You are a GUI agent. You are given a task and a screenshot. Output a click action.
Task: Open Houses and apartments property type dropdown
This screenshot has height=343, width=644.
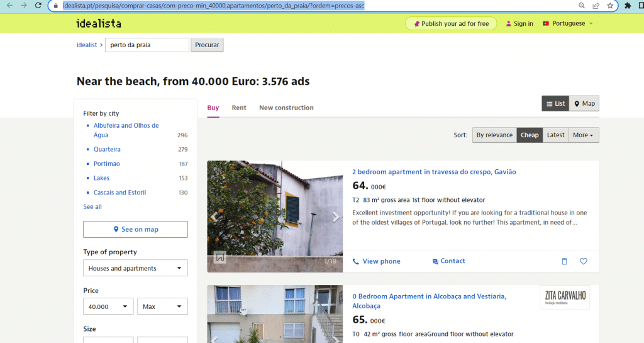point(136,268)
